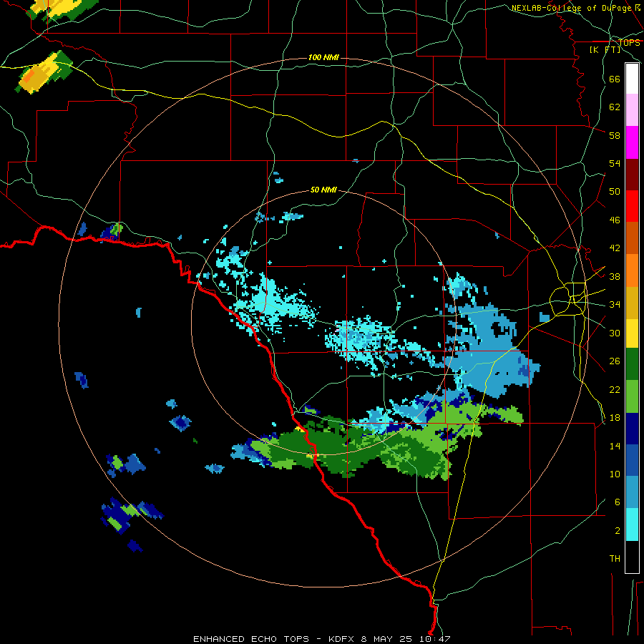Click the dark green 26 kft legend color
This screenshot has height=644, width=644.
click(632, 364)
